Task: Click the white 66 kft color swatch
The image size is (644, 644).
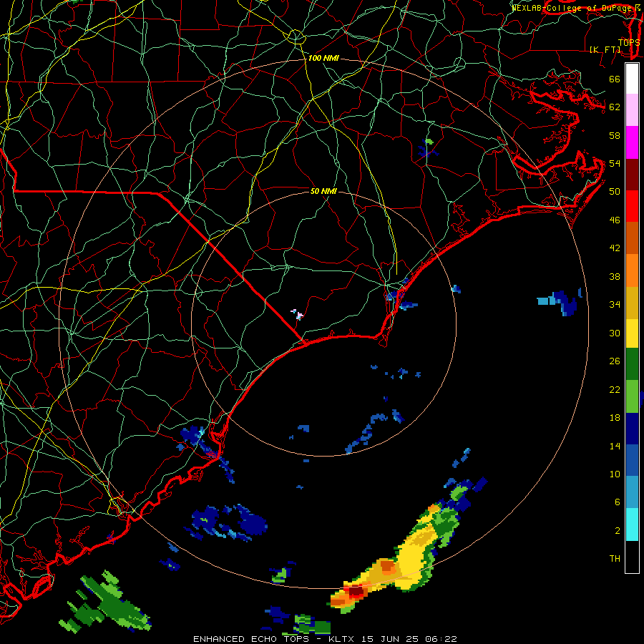Action: [x=632, y=79]
